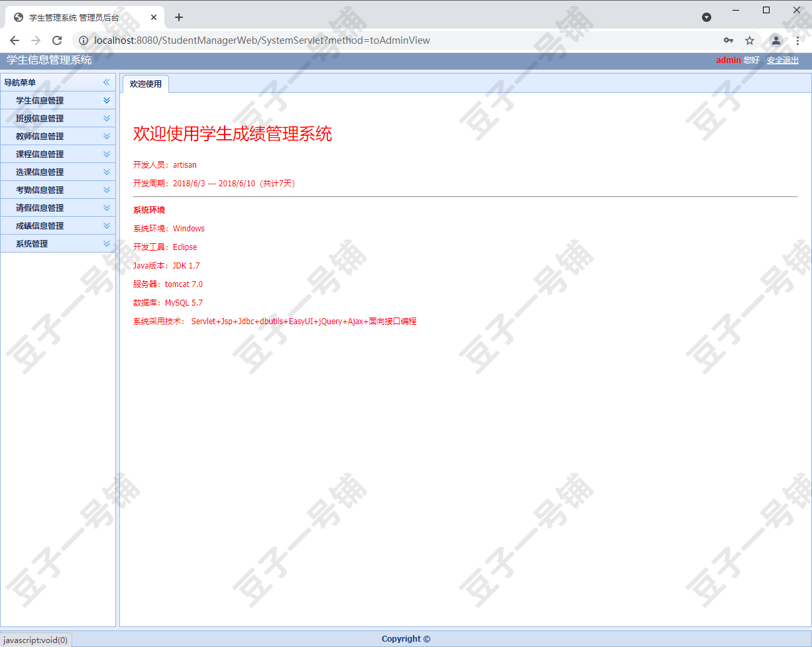
Task: Click the 导航菜单 panel title
Action: click(x=20, y=83)
